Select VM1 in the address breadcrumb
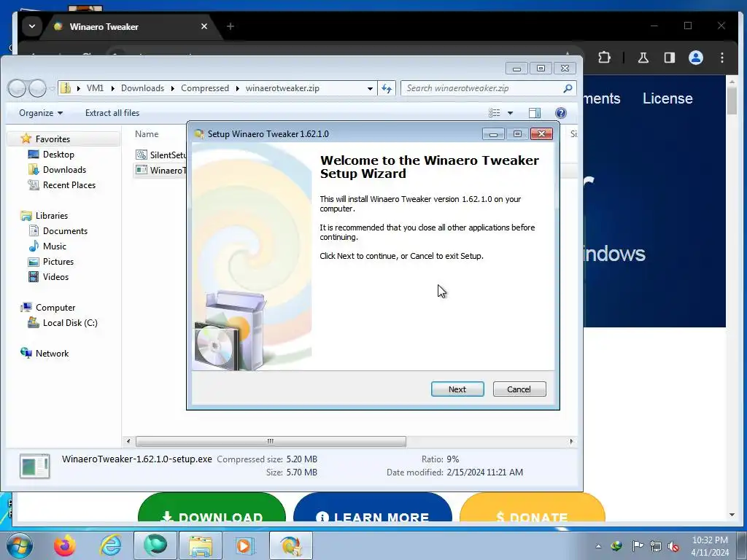Image resolution: width=747 pixels, height=560 pixels. tap(96, 88)
